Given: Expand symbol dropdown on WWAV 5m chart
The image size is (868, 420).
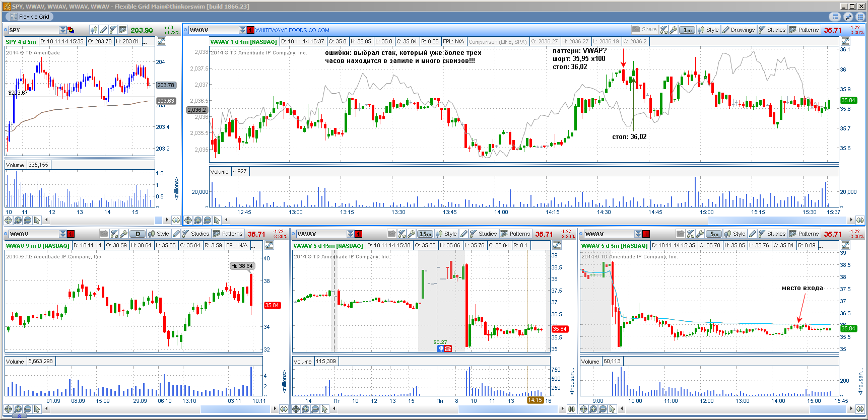Looking at the screenshot, I should 638,234.
